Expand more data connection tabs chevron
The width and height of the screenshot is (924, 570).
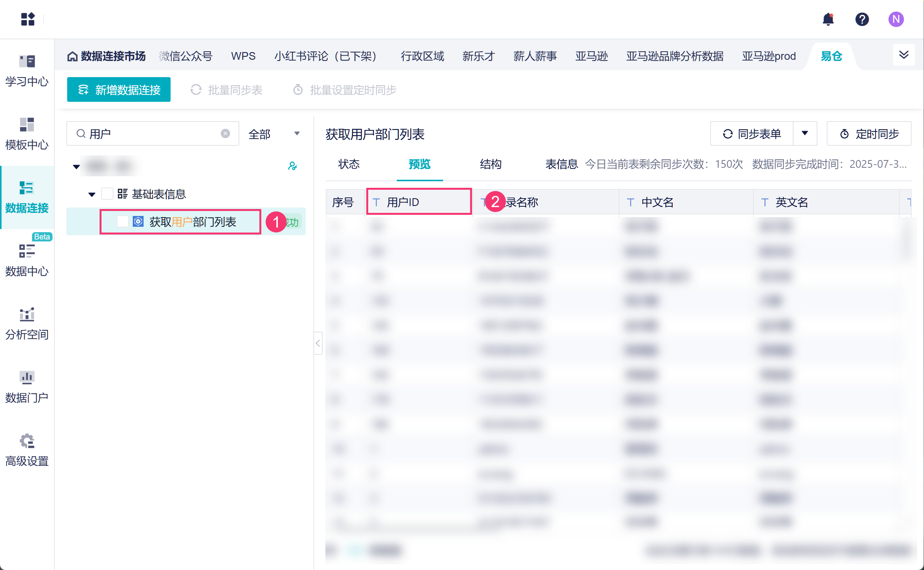(x=904, y=55)
